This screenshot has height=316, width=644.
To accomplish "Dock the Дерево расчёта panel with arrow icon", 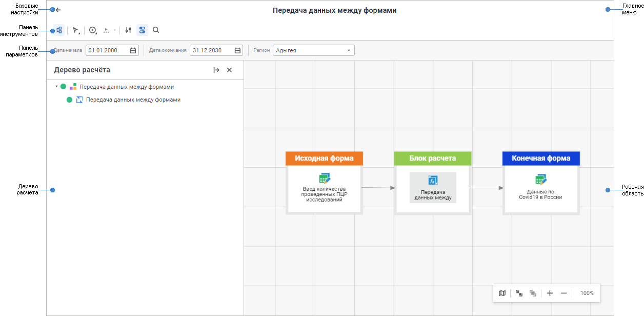I will (216, 70).
